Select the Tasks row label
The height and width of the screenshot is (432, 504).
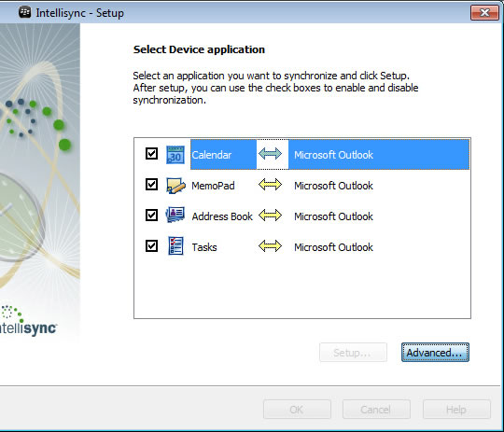click(x=204, y=247)
